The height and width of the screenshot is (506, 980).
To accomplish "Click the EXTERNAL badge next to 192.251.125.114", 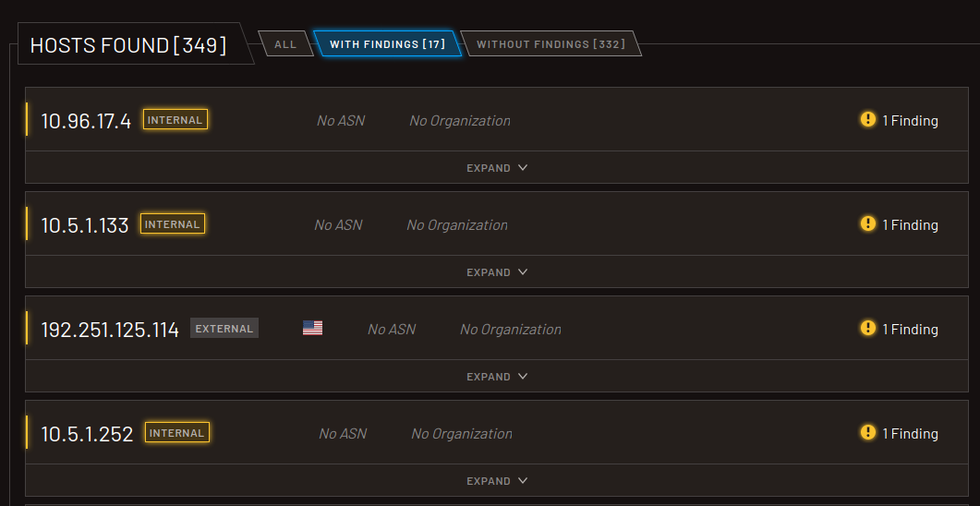I will (224, 329).
